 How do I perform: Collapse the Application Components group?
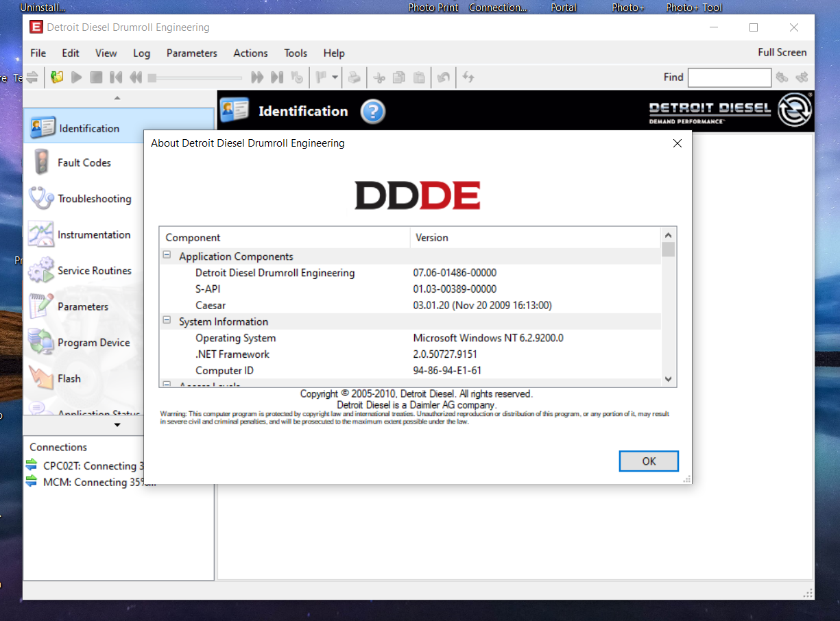(166, 256)
